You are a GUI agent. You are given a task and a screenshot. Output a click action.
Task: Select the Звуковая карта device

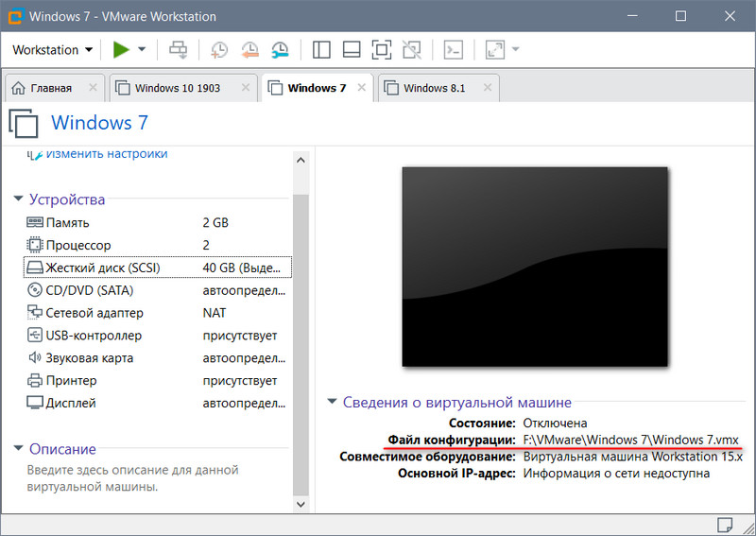(158, 358)
